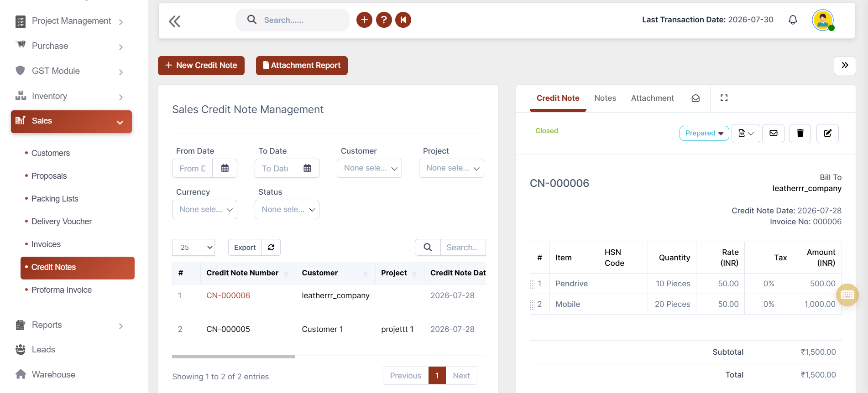868x393 pixels.
Task: Open Customer filter dropdown
Action: [x=369, y=168]
